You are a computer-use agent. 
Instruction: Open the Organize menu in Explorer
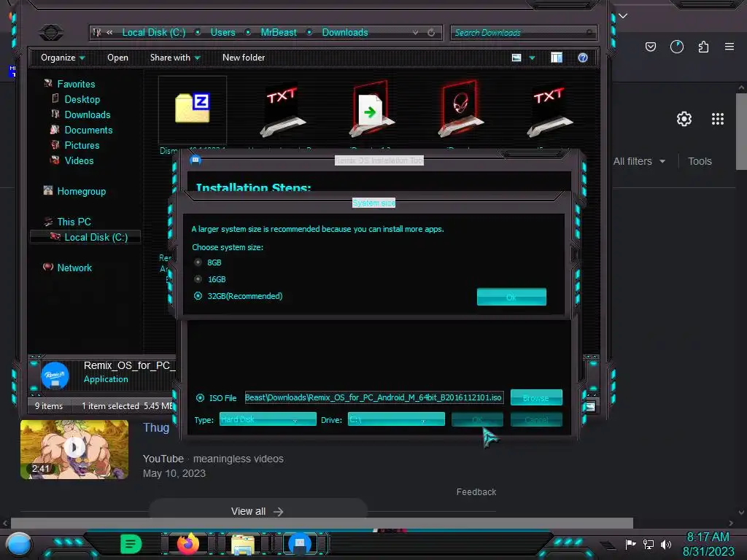click(63, 58)
